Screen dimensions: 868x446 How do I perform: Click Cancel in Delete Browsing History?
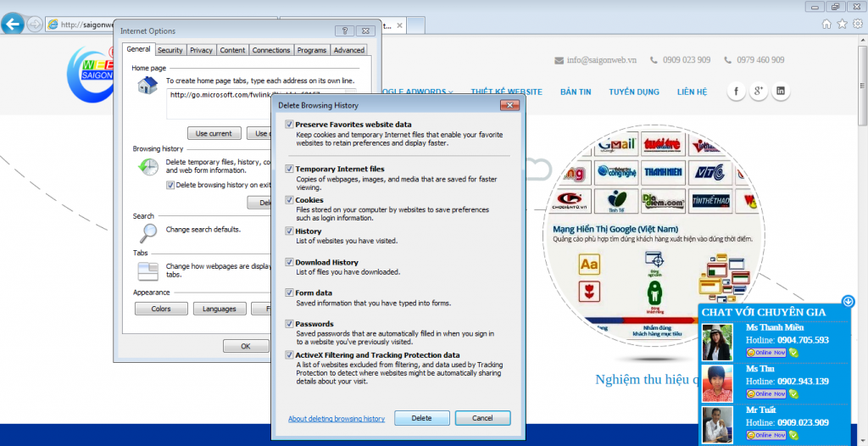click(x=482, y=418)
